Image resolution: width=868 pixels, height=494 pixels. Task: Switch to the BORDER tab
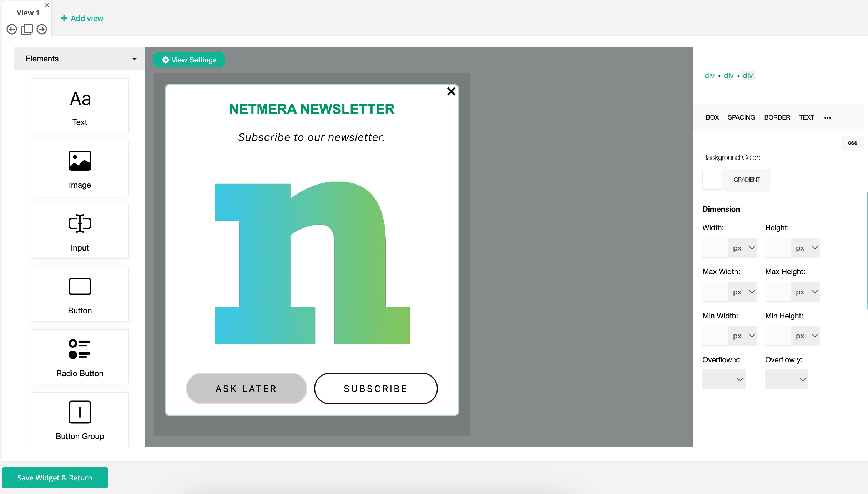click(x=777, y=117)
